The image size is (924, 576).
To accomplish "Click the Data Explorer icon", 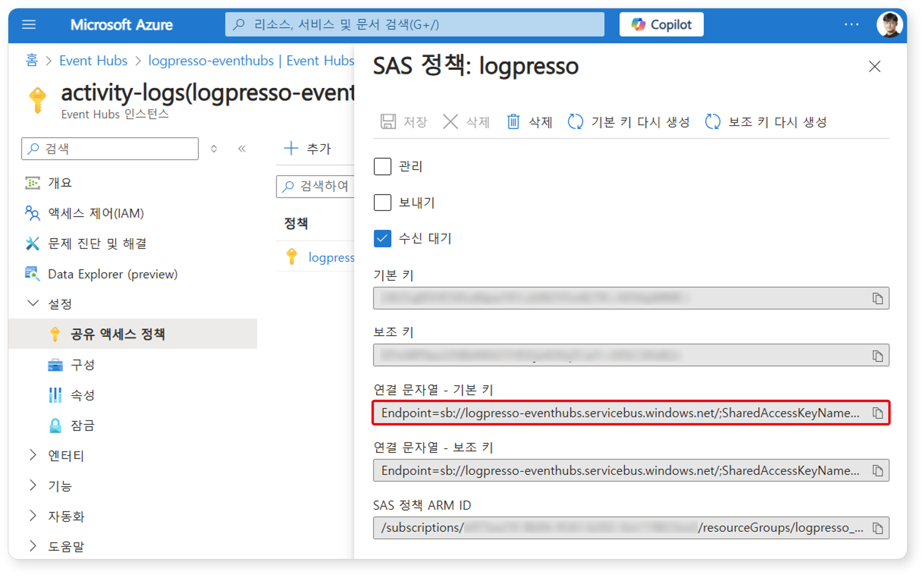I will (32, 274).
